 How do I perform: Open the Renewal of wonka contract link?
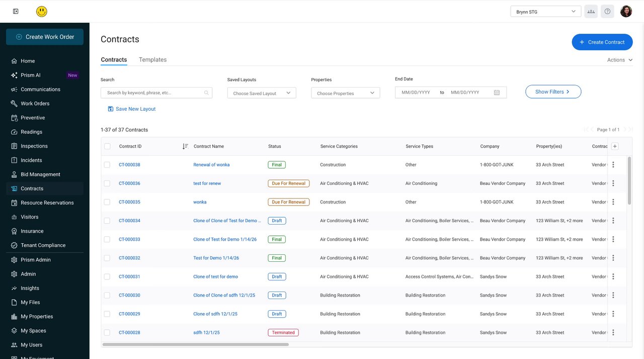tap(211, 165)
